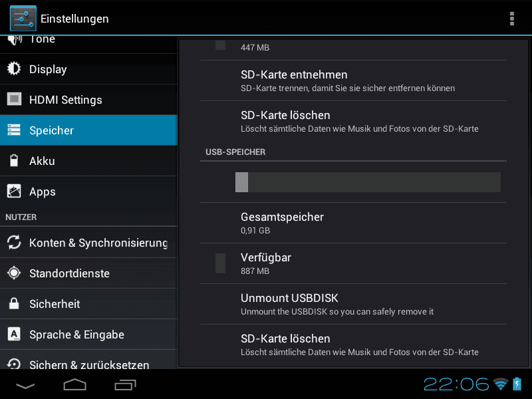Open Display settings via its brightness icon
The width and height of the screenshot is (532, 399).
point(14,69)
